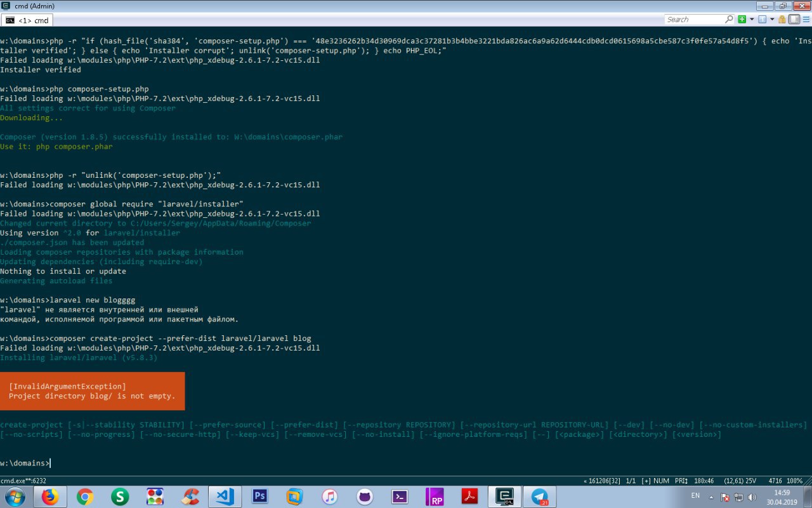
Task: Click the green new console plus icon
Action: pyautogui.click(x=742, y=19)
